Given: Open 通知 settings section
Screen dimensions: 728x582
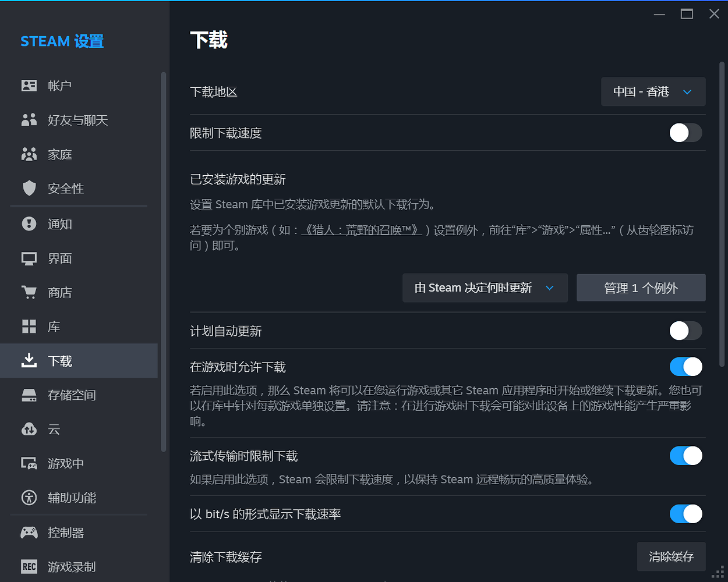Looking at the screenshot, I should [x=79, y=223].
